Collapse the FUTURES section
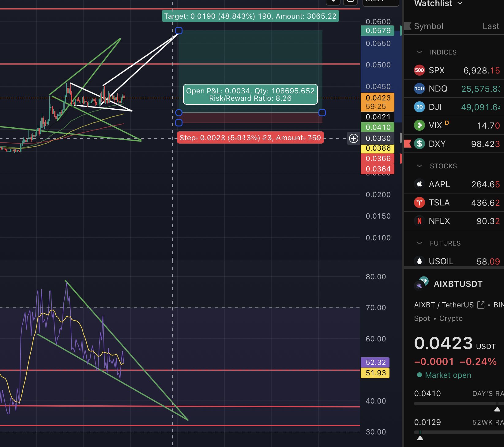 pyautogui.click(x=419, y=243)
